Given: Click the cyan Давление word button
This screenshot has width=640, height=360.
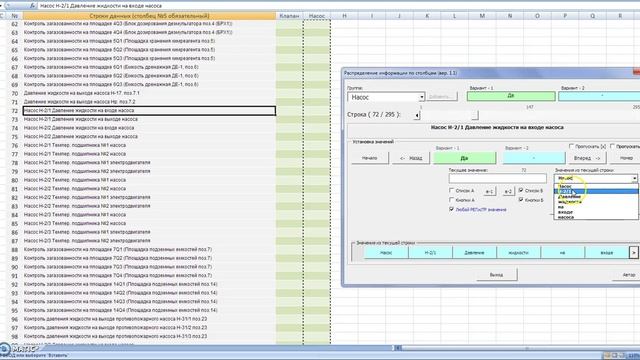Looking at the screenshot, I should pyautogui.click(x=474, y=253).
